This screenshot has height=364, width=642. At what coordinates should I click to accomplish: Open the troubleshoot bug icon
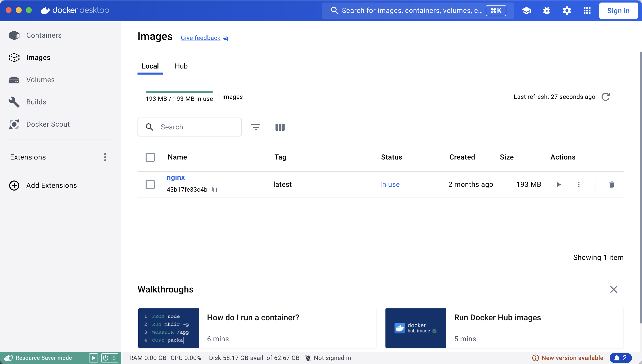pyautogui.click(x=546, y=11)
